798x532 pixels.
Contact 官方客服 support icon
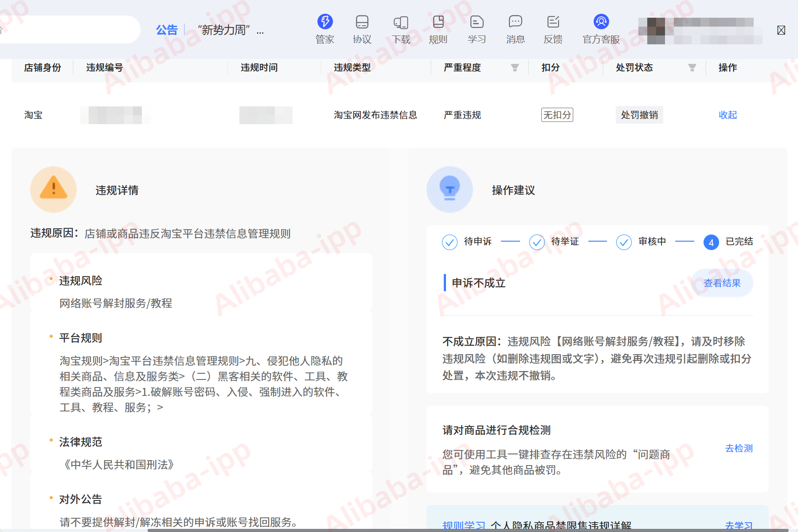(601, 29)
